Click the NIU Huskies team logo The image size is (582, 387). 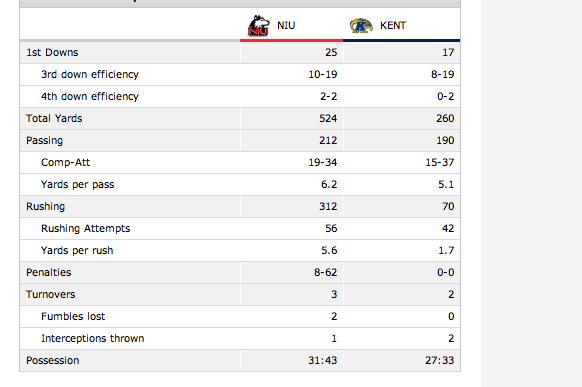258,26
